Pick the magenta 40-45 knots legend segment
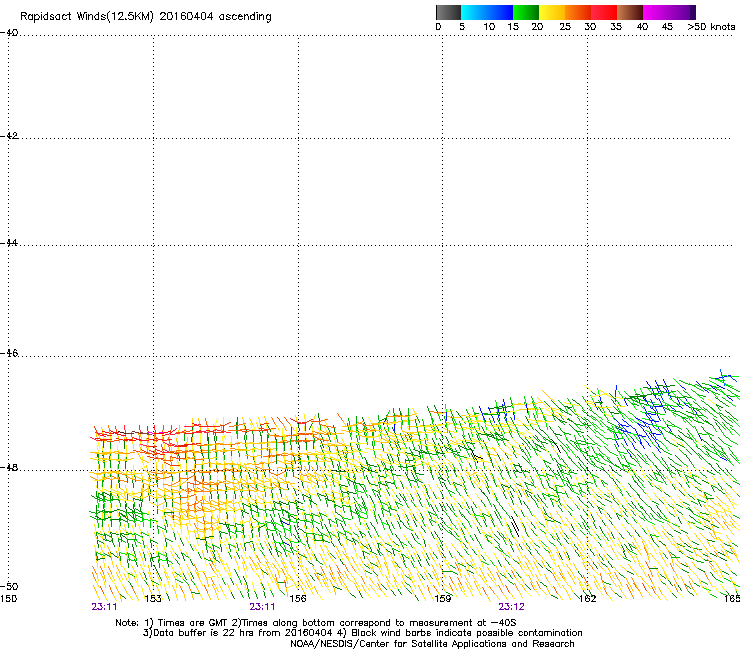The height and width of the screenshot is (650, 740). (x=656, y=12)
